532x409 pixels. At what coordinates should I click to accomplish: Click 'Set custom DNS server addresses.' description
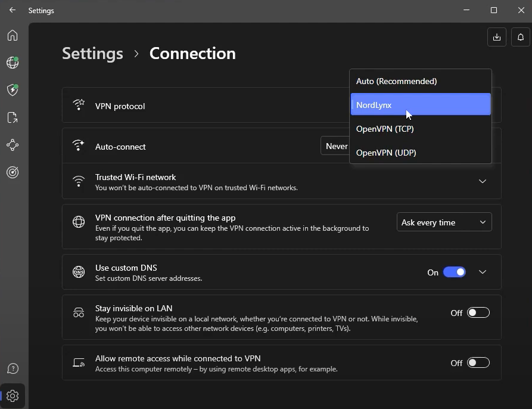point(148,278)
